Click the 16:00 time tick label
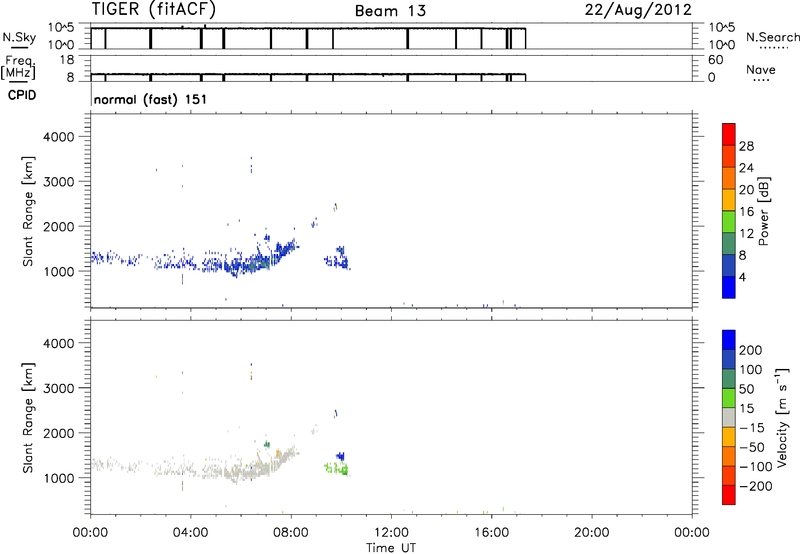The height and width of the screenshot is (554, 800). 491,533
